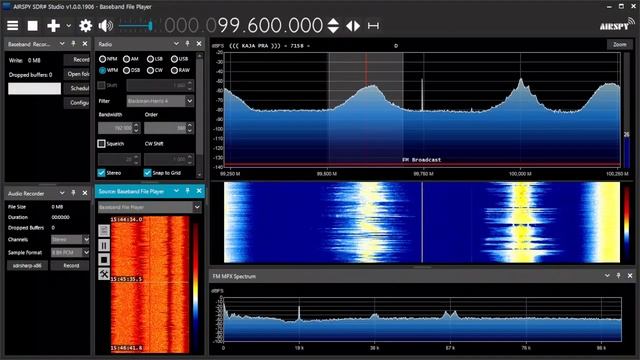640x360 pixels.
Task: Open the hamburger main menu
Action: pyautogui.click(x=13, y=26)
